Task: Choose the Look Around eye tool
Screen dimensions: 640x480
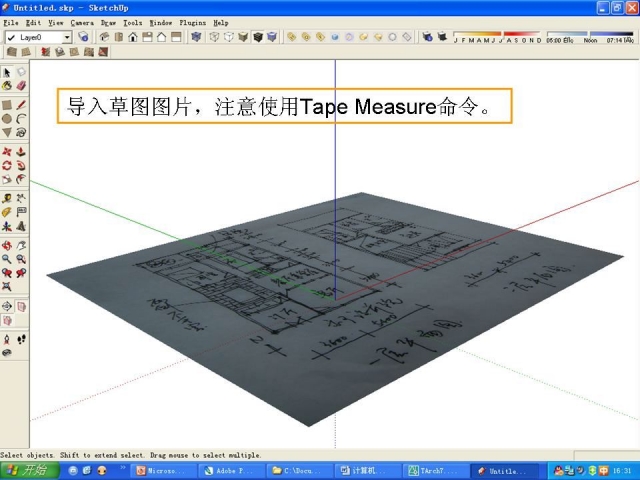Action: (7, 353)
